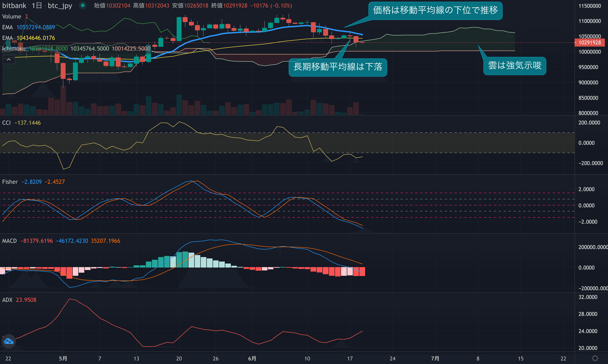Click the green market status dot

click(x=83, y=5)
